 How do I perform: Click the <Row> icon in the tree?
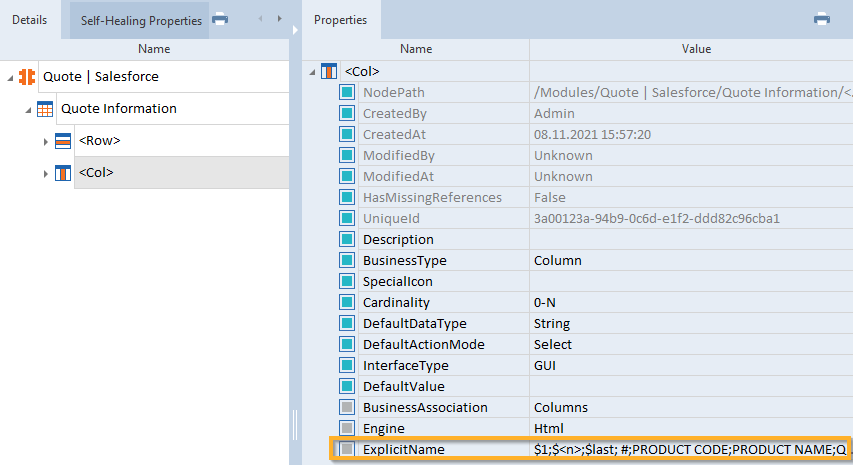63,141
